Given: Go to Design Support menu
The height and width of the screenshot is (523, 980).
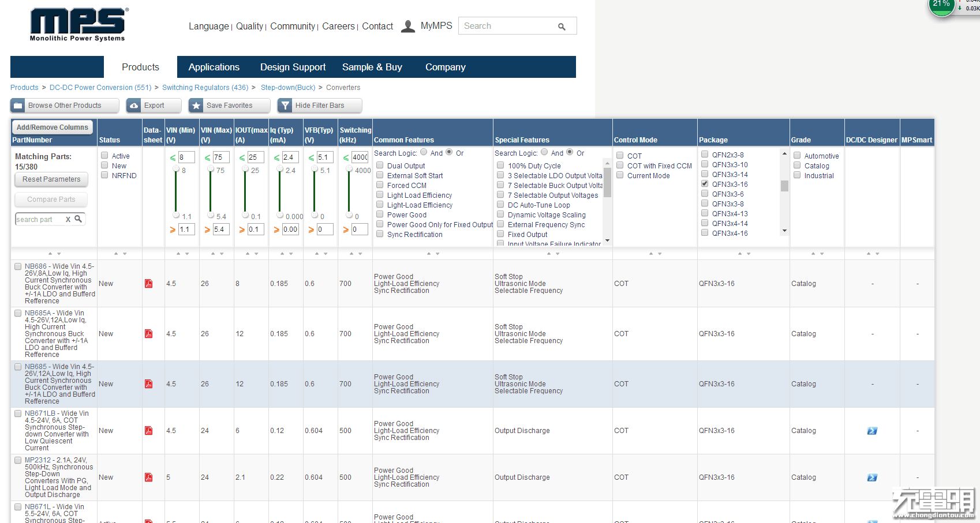Looking at the screenshot, I should [x=293, y=67].
